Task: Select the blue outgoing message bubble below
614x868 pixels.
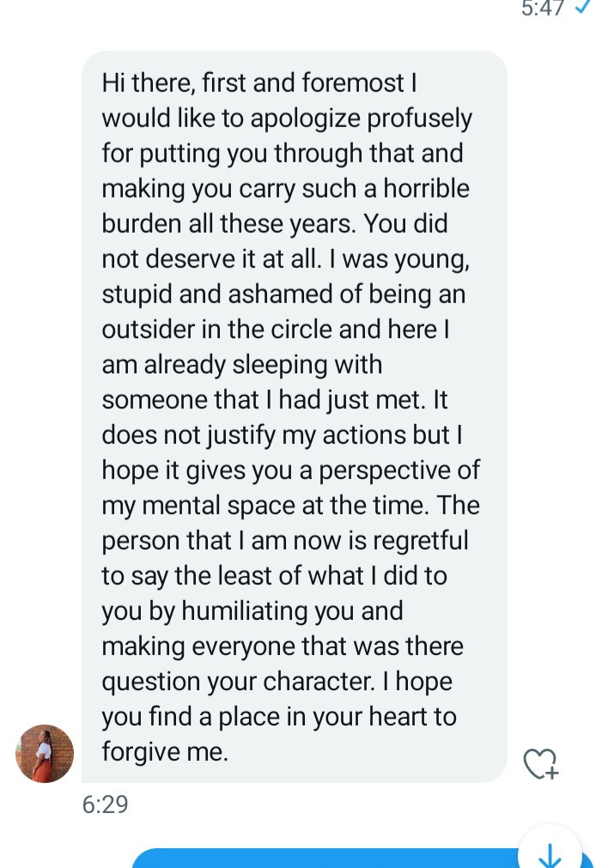Action: pos(326,859)
